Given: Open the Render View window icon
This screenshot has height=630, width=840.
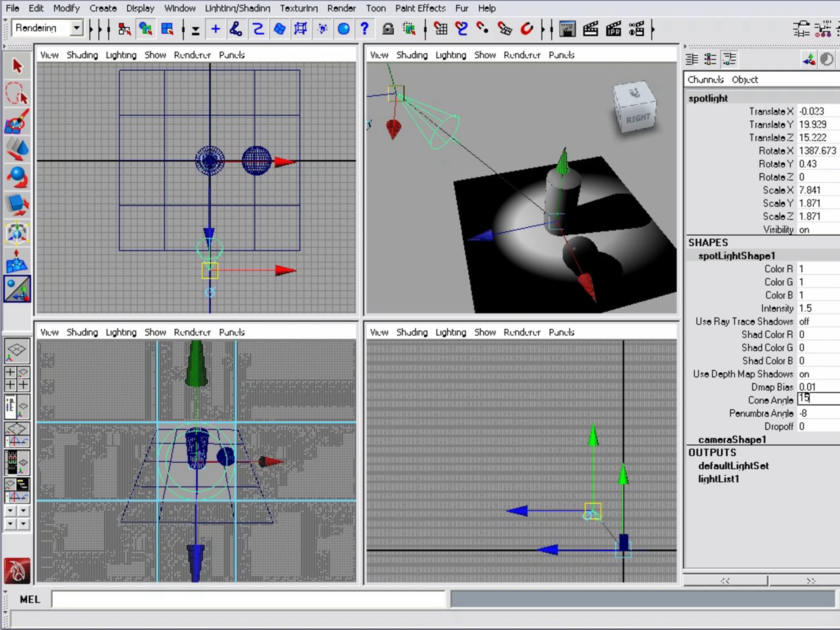Looking at the screenshot, I should (567, 29).
